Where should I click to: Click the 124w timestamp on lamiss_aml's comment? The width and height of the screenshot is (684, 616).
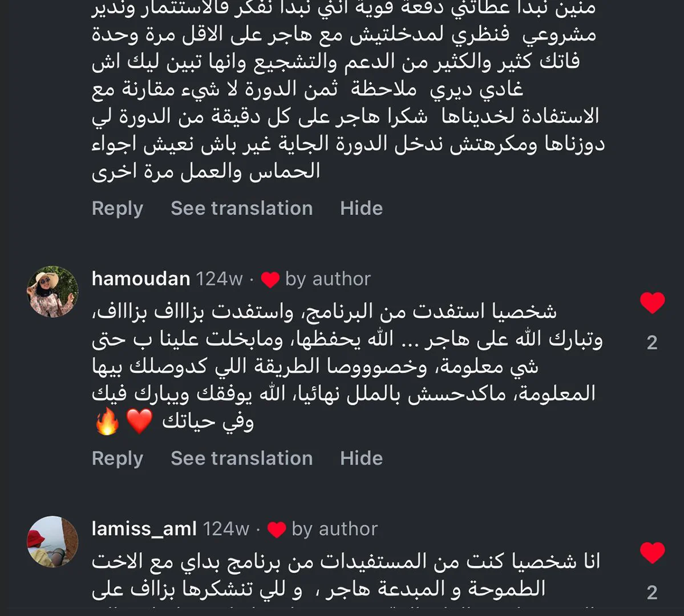coord(226,529)
